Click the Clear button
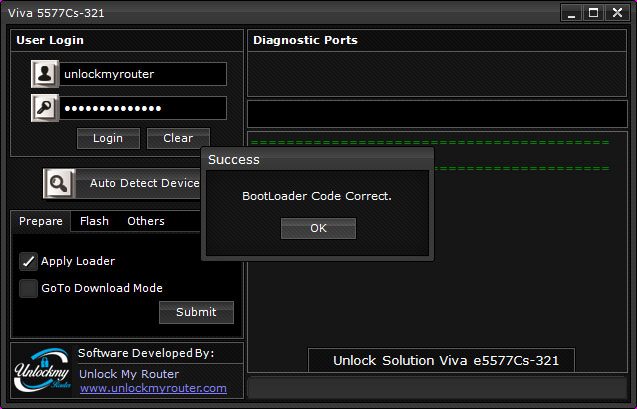Screen dimensions: 637x409 click(x=178, y=138)
